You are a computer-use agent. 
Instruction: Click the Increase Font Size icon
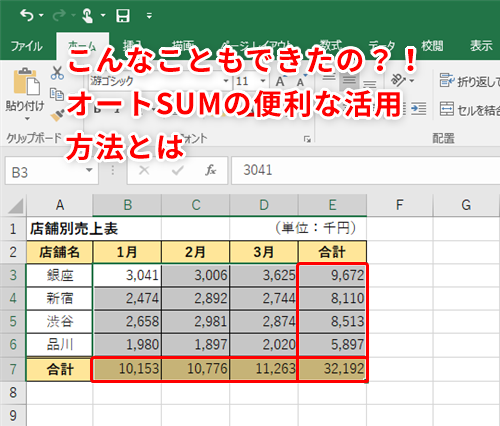(281, 81)
